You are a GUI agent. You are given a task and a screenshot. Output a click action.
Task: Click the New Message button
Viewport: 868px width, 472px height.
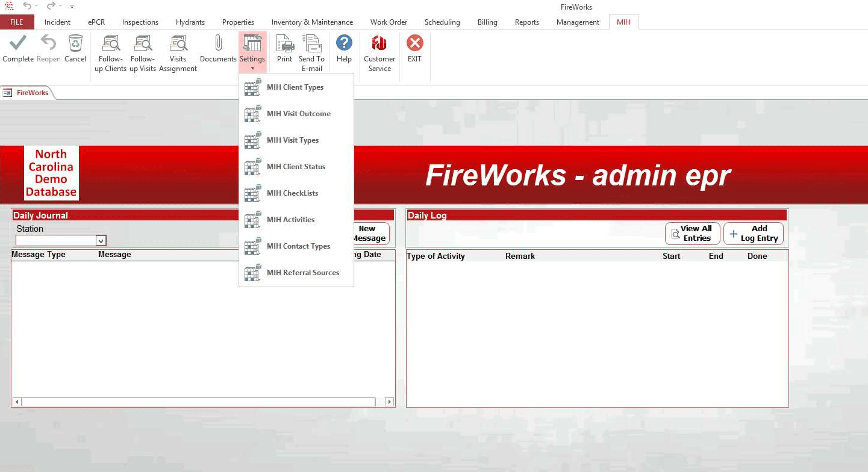pos(372,234)
